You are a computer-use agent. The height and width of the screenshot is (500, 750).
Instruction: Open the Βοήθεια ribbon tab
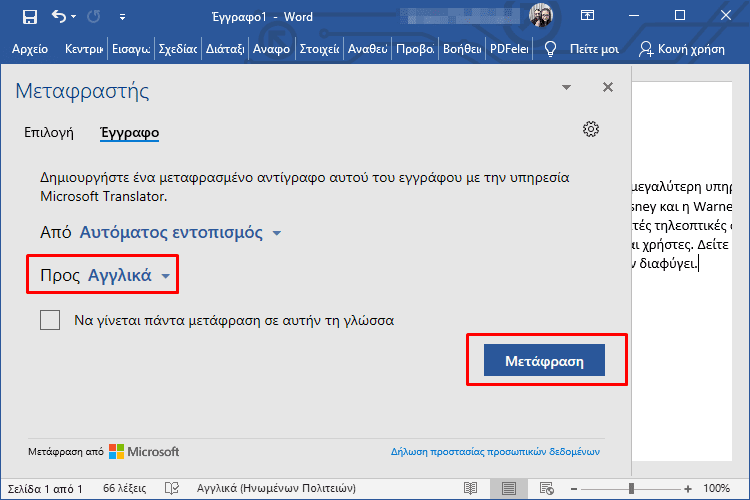click(462, 49)
